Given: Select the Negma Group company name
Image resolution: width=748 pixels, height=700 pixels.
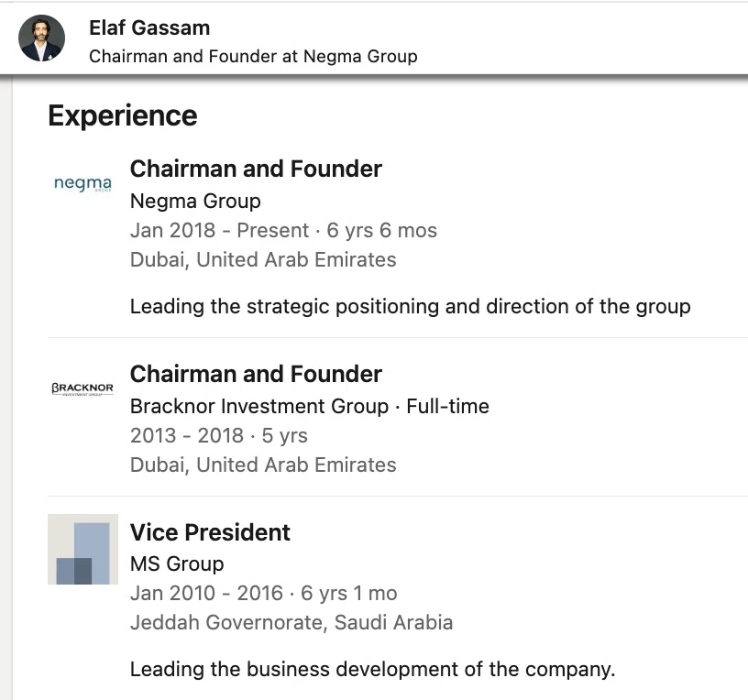Looking at the screenshot, I should pyautogui.click(x=195, y=202).
